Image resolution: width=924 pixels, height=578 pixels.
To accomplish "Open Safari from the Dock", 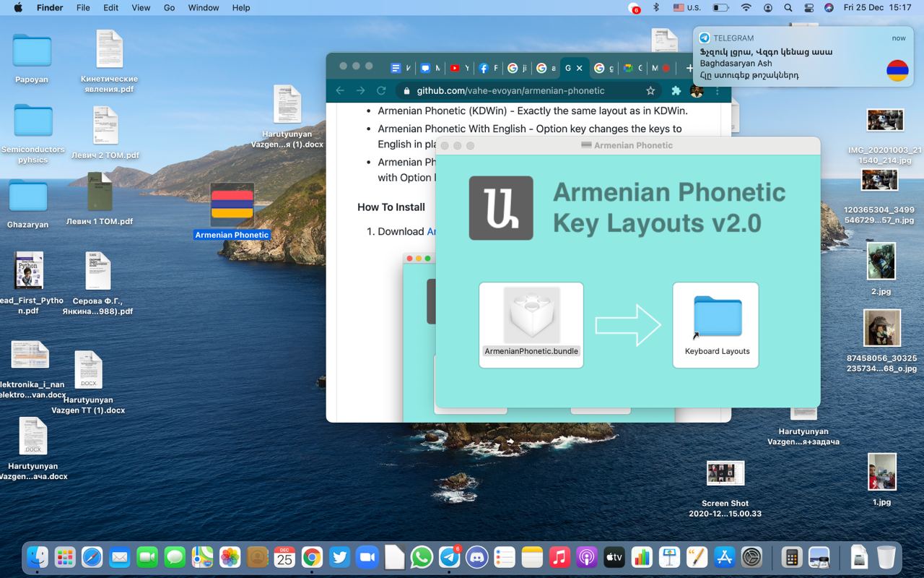I will point(92,557).
